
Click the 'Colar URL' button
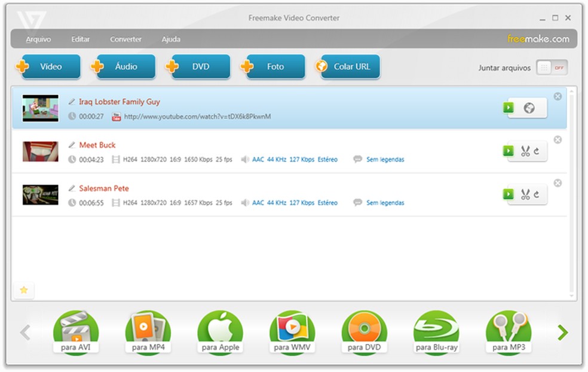[x=348, y=67]
